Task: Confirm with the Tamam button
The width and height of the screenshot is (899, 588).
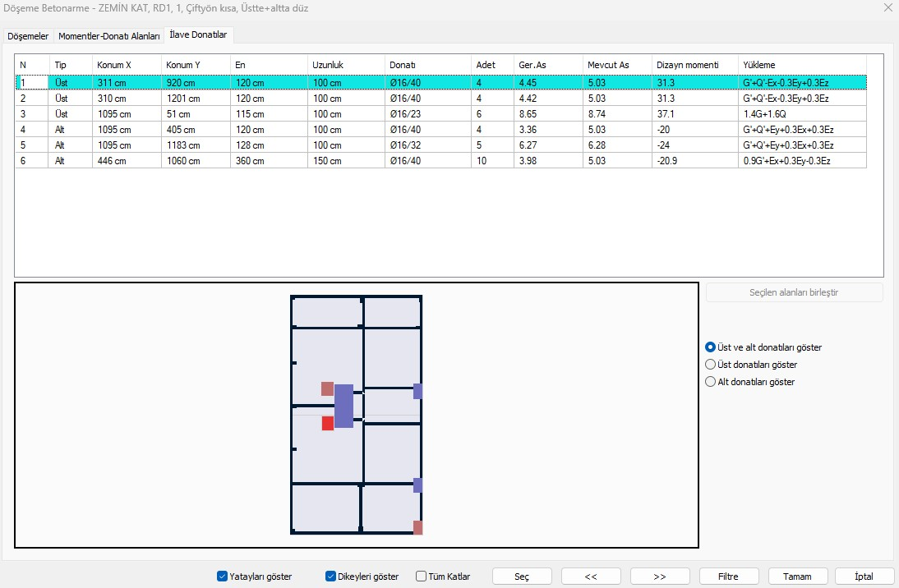Action: (797, 577)
